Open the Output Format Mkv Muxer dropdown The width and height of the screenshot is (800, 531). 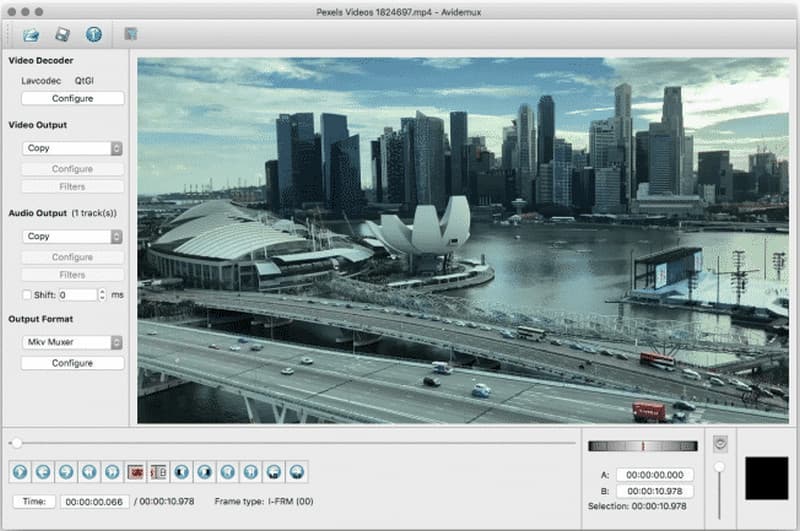point(72,342)
